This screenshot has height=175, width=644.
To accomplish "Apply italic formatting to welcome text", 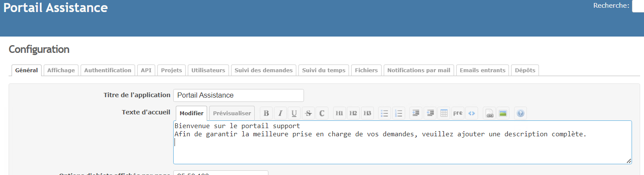I will point(280,113).
